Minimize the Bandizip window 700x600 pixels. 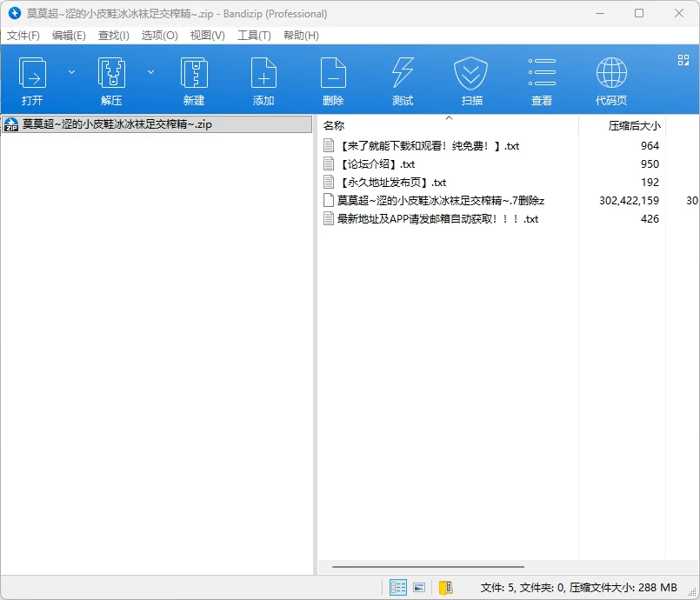click(599, 13)
